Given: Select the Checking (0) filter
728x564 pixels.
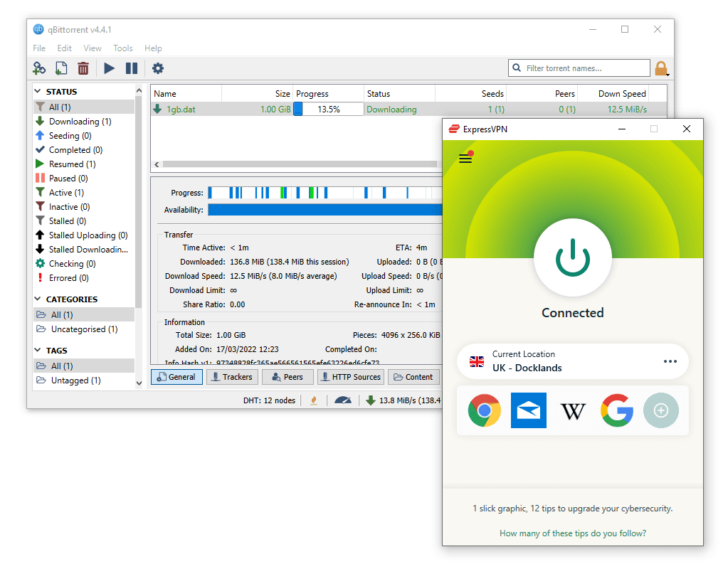Looking at the screenshot, I should coord(84,264).
